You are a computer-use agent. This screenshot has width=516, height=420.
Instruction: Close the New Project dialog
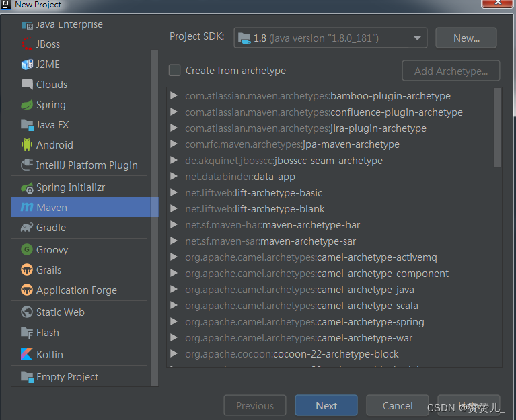point(498,3)
